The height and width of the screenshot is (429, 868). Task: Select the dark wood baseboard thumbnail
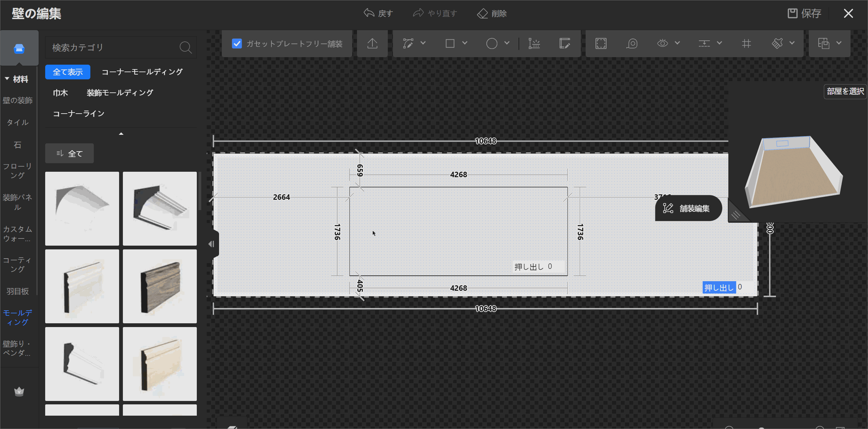coord(160,286)
